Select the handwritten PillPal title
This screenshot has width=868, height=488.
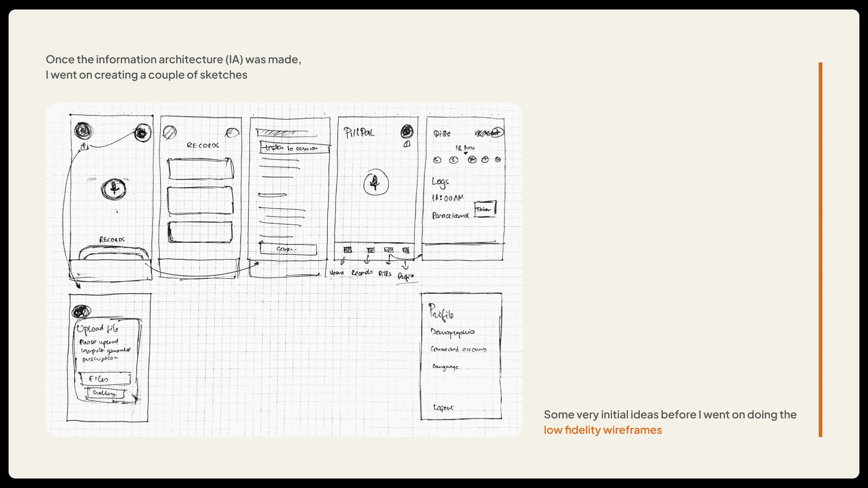[359, 132]
